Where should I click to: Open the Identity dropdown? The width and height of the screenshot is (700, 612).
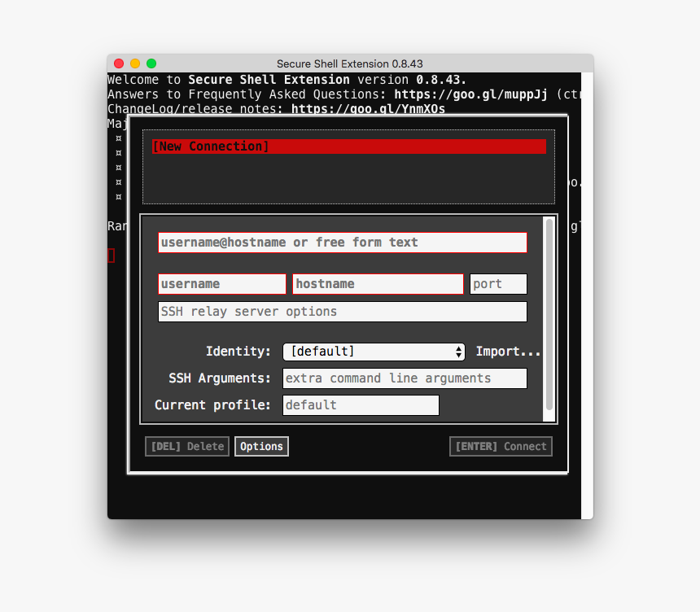click(374, 351)
